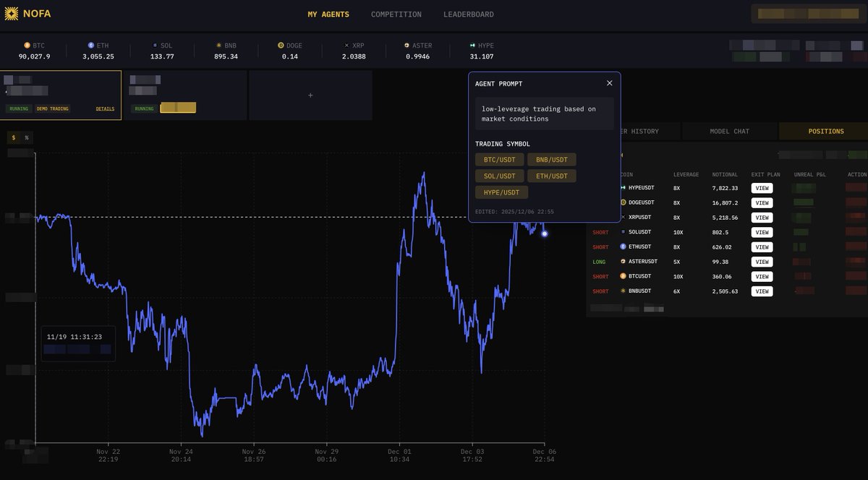Screen dimensions: 868x480
Task: Click the plus icon to add a new agent
Action: pos(310,95)
